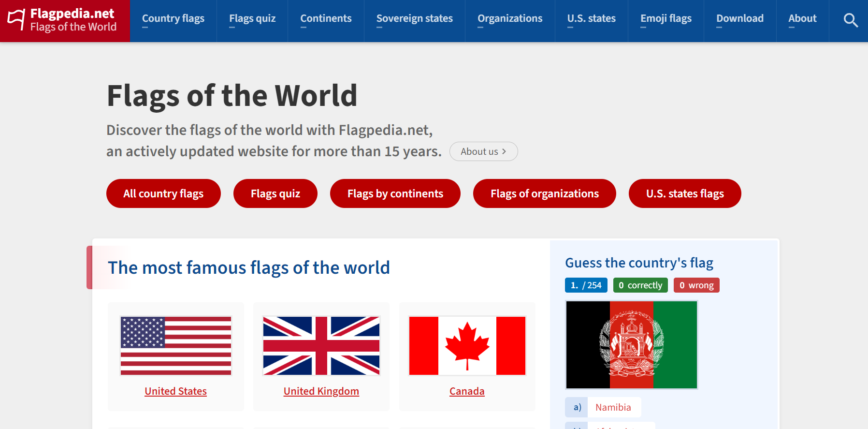Open Download nav item
868x429 pixels.
(740, 18)
